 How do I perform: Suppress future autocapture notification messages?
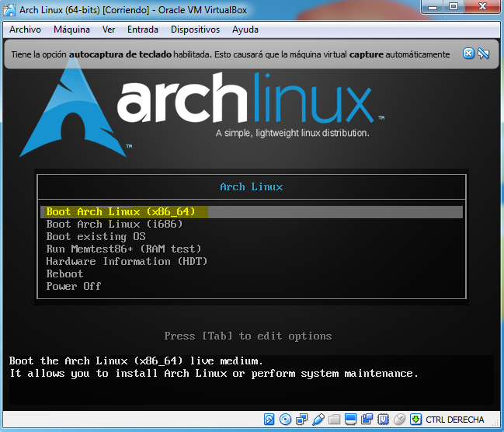click(484, 54)
